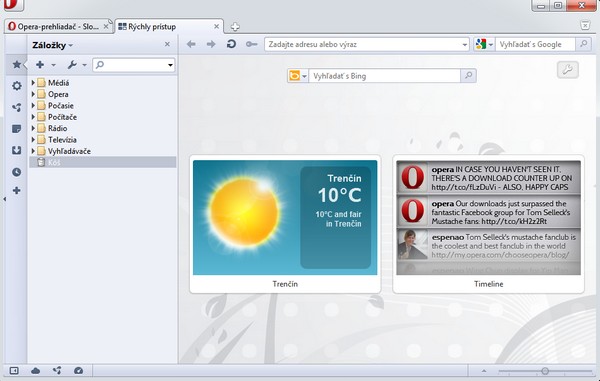Click the zoom menu up arrow
The height and width of the screenshot is (381, 600).
[x=484, y=371]
